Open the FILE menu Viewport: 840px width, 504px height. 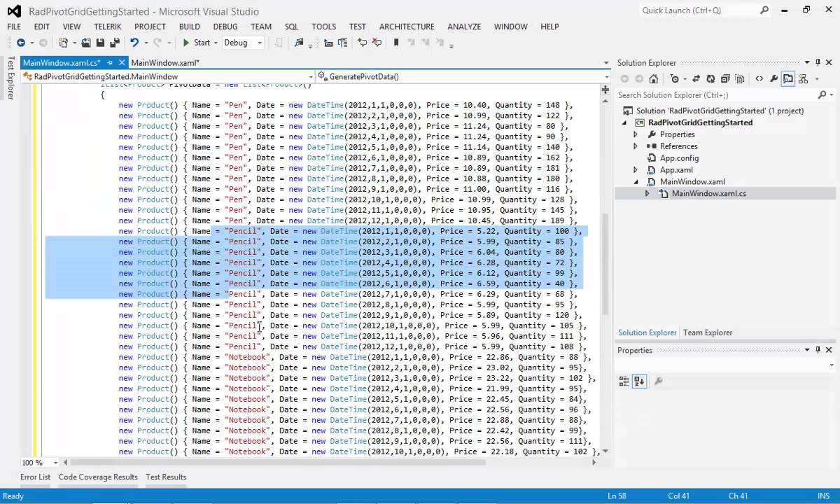14,27
